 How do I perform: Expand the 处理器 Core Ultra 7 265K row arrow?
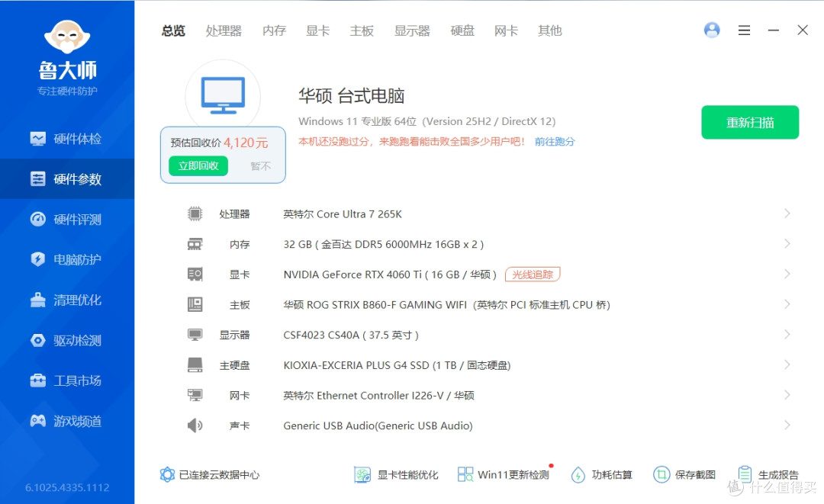[787, 213]
